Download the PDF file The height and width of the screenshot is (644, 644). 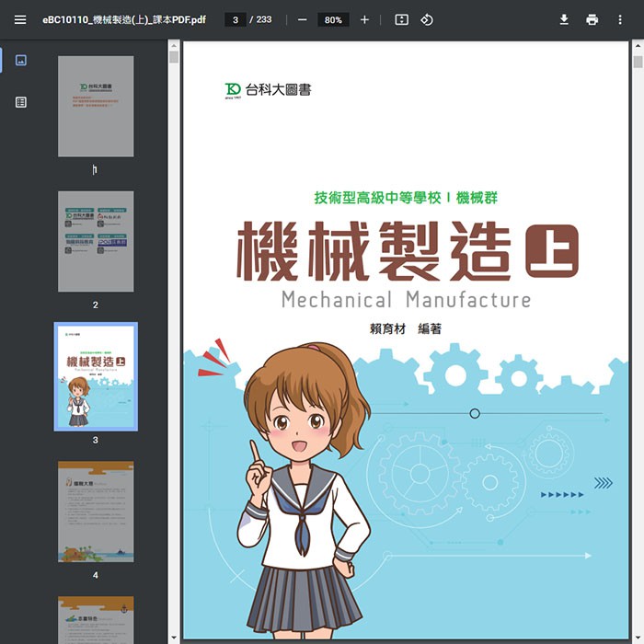coord(564,19)
